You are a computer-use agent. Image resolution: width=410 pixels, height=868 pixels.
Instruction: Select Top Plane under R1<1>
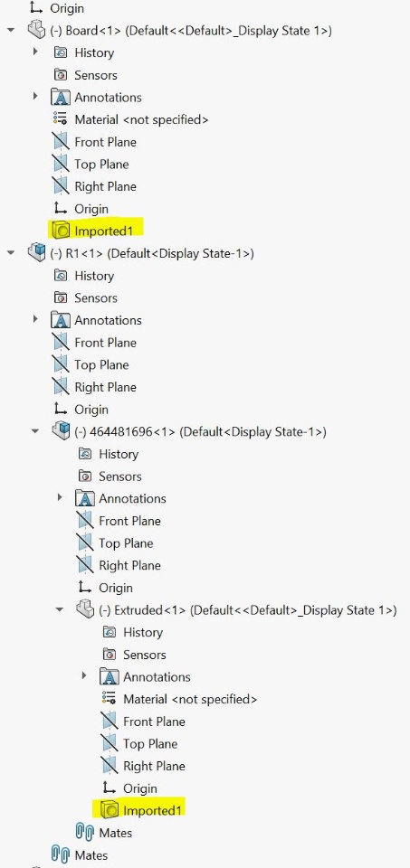[101, 364]
